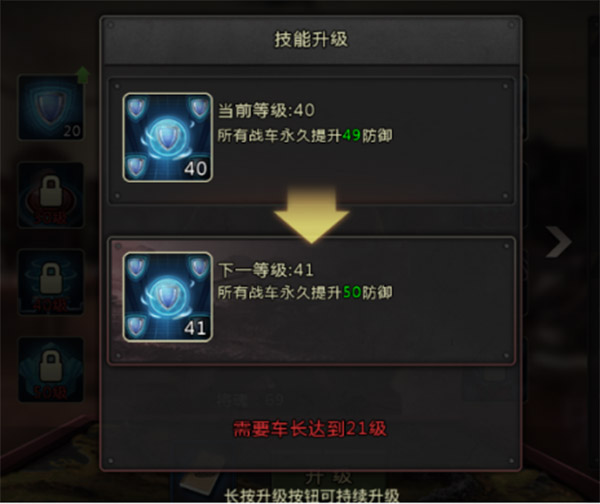Select the locked skill requiring 40级
Viewport: 600px width, 504px height.
click(51, 282)
